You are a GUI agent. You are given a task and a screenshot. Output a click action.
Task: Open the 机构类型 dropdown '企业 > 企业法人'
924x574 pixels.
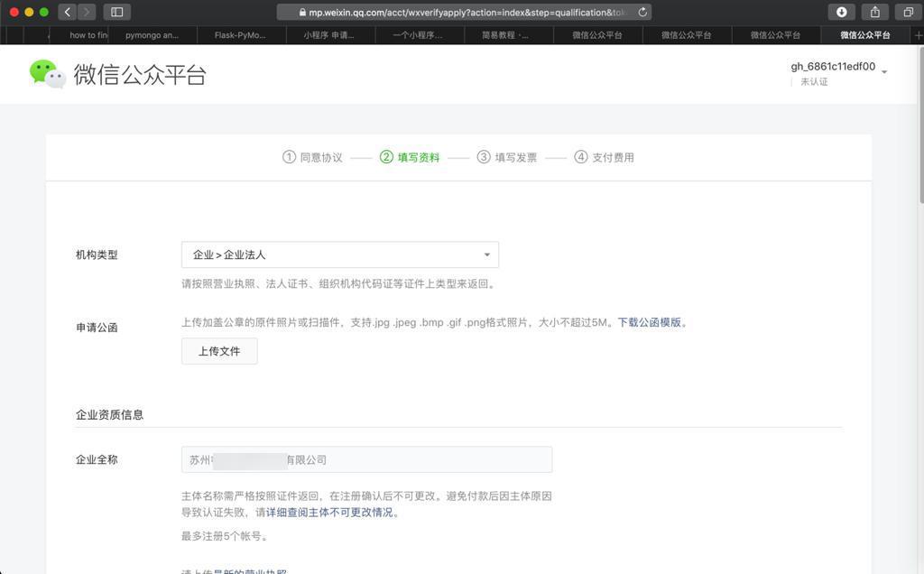click(340, 255)
